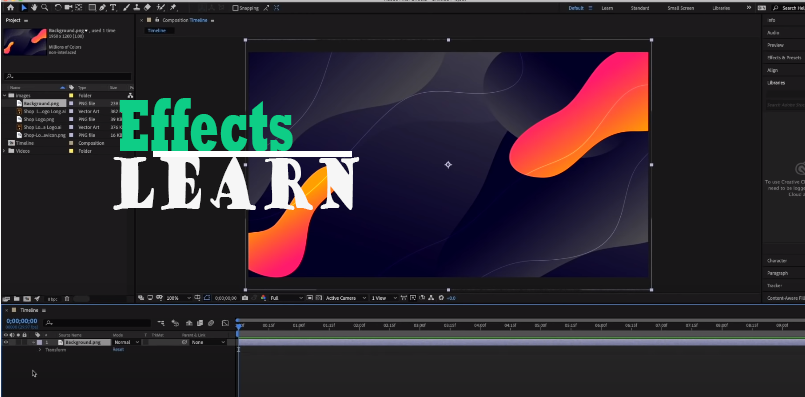Select the Selection arrow tool
Image resolution: width=805 pixels, height=397 pixels.
pyautogui.click(x=24, y=8)
